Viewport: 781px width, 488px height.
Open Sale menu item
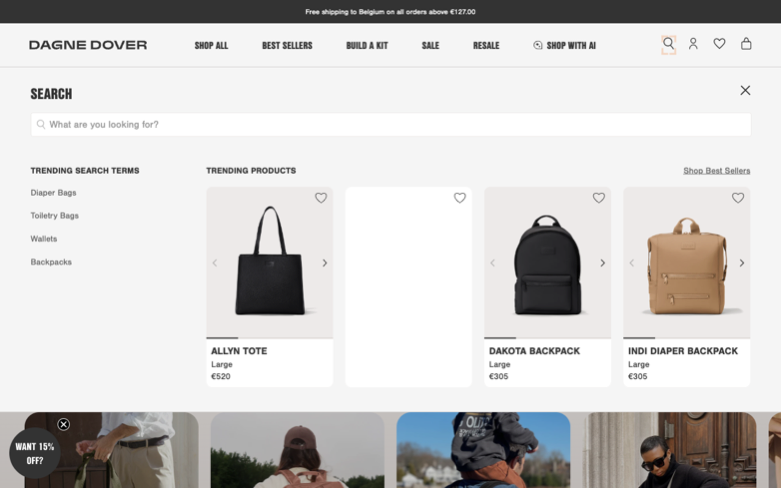click(x=430, y=45)
